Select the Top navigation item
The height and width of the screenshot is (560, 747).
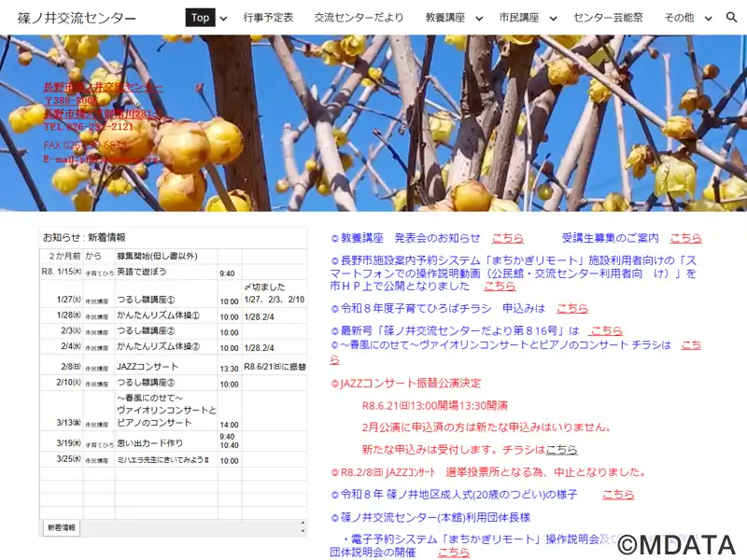click(x=199, y=18)
